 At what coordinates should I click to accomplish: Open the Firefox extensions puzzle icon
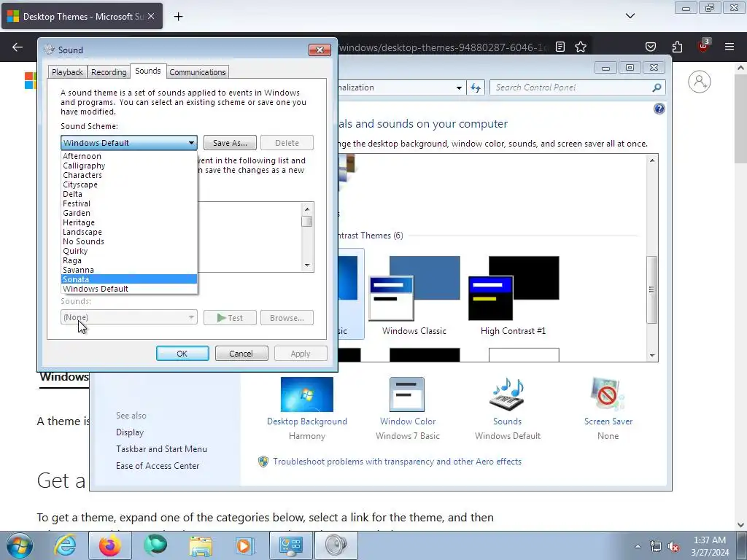677,47
